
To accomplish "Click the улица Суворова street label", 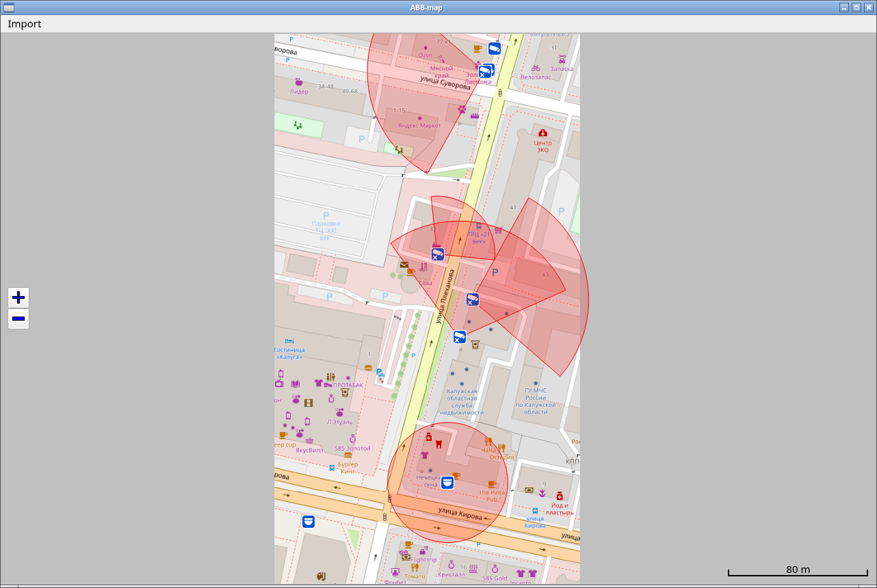I will (x=445, y=83).
